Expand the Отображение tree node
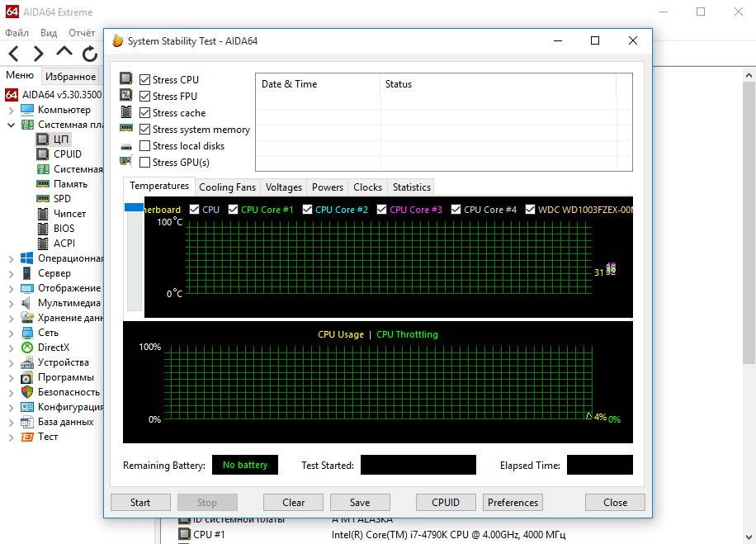This screenshot has height=544, width=756. (11, 289)
